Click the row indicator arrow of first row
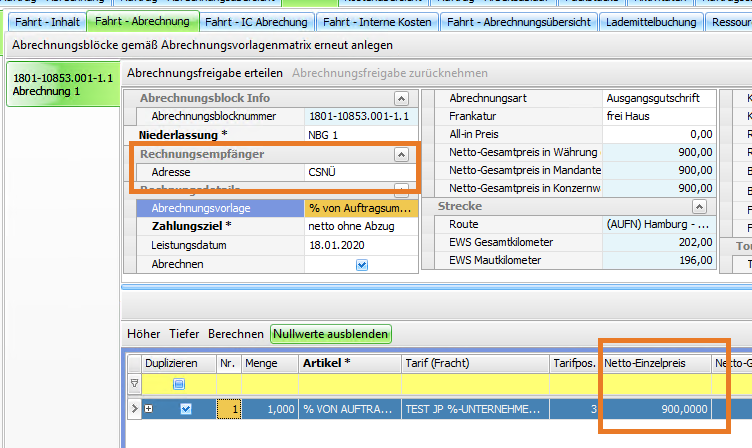Viewport: 752px width, 448px height. [x=135, y=409]
